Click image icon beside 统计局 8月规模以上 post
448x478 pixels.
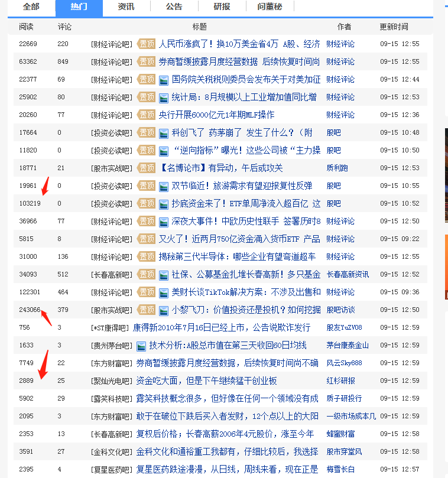click(x=164, y=98)
